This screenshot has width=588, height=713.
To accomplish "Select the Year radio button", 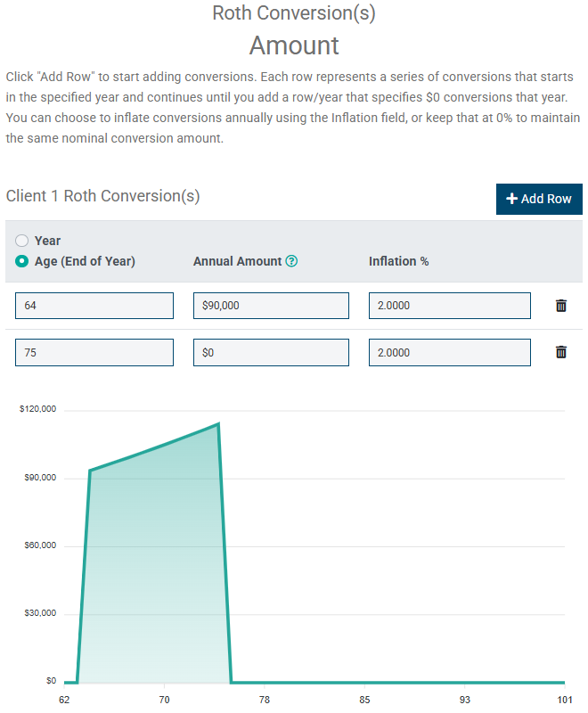I will tap(21, 240).
